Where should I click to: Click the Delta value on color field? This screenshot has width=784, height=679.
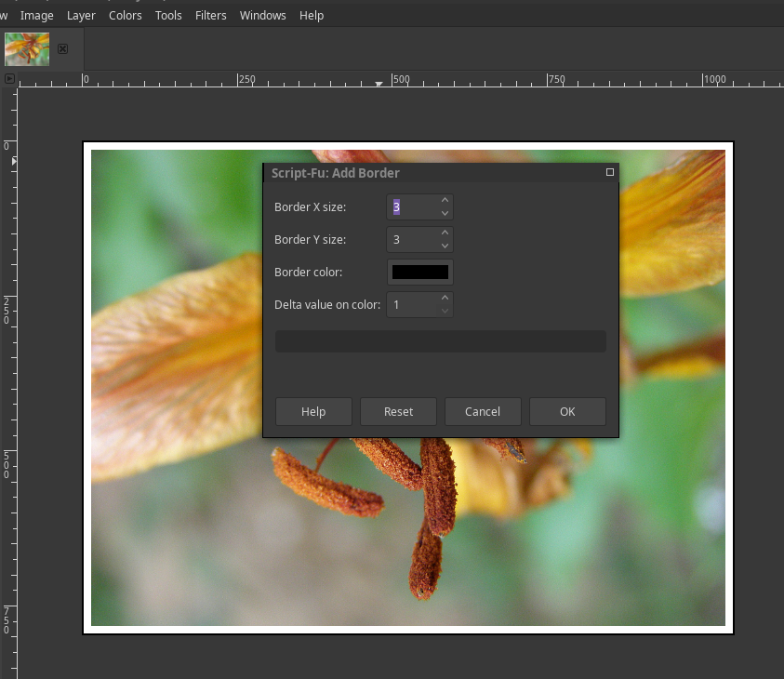point(413,304)
